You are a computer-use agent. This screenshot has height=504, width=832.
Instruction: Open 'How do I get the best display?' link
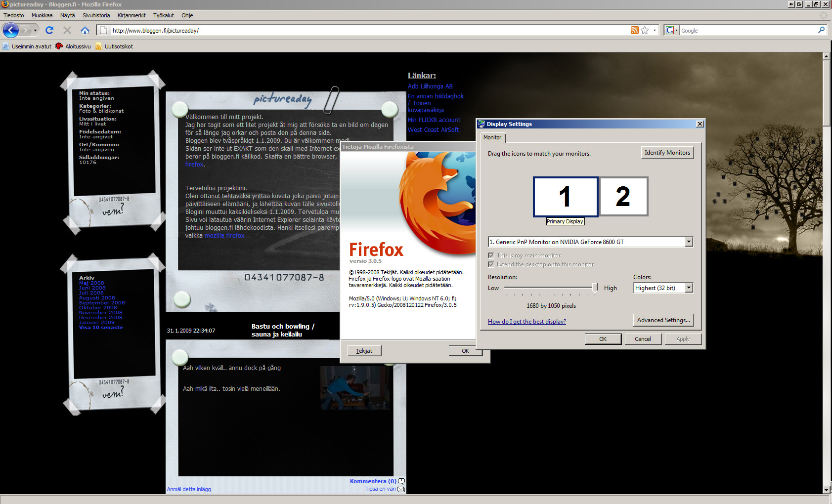527,322
